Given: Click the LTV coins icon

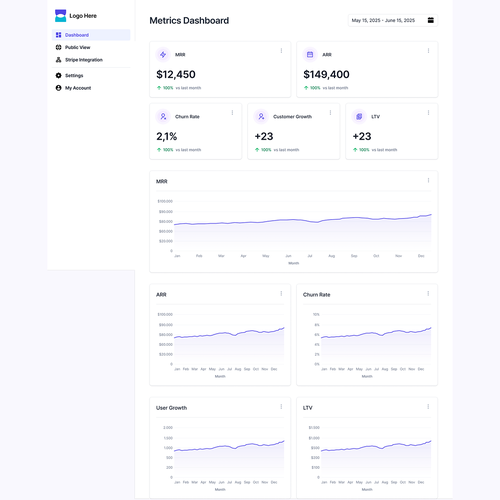Looking at the screenshot, I should click(359, 116).
